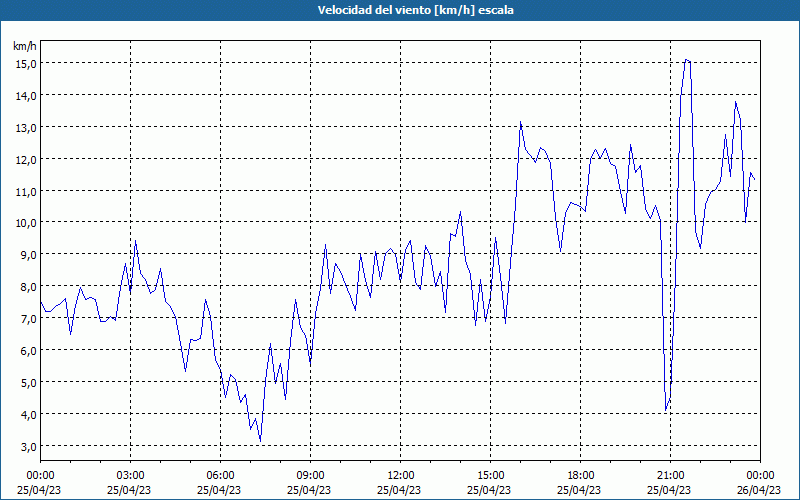800x500 pixels.
Task: Click the sharp drop point just before 21:00
Action: pyautogui.click(x=666, y=410)
